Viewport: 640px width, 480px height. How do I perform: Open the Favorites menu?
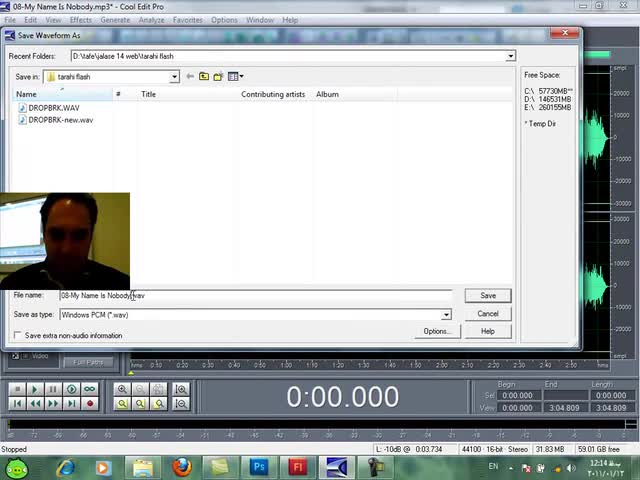tap(188, 20)
